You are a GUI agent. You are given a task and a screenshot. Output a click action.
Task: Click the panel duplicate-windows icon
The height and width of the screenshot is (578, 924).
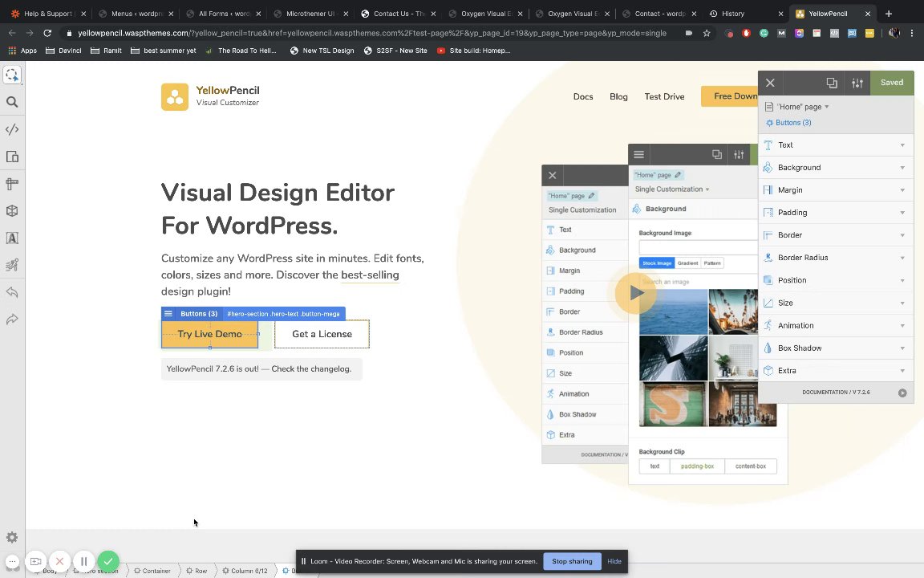pos(832,83)
